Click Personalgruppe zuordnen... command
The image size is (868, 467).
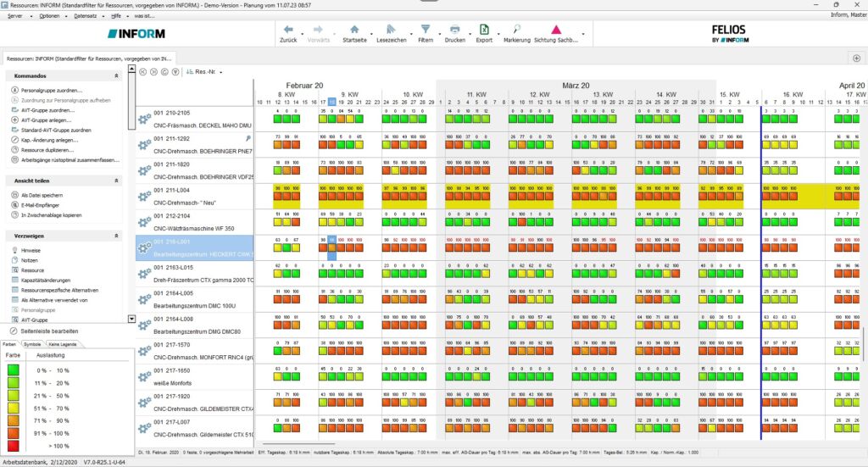51,90
